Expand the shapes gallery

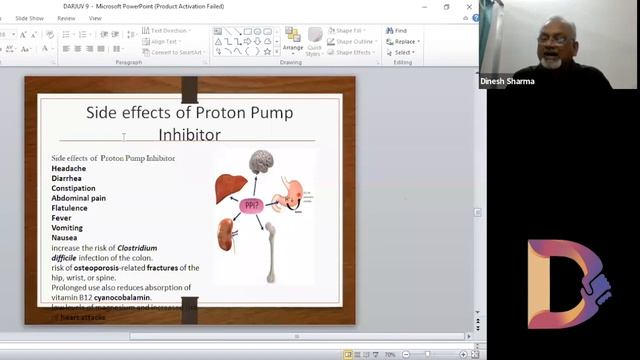(277, 52)
